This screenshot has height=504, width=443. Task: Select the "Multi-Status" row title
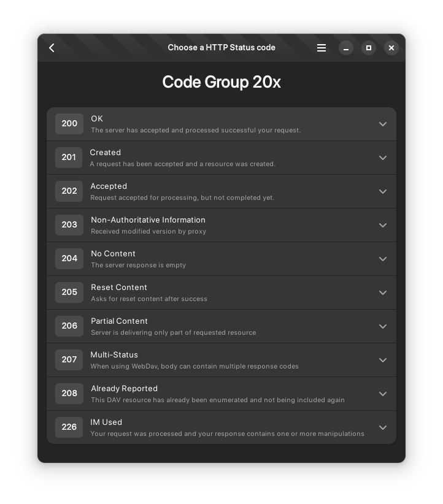pos(114,355)
